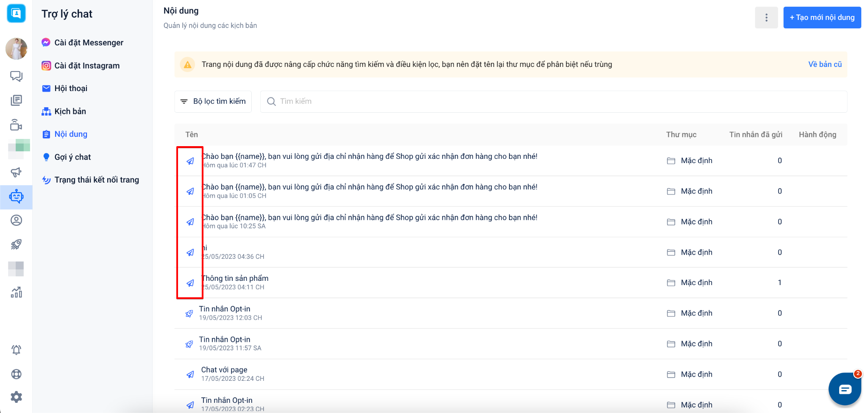868x413 pixels.
Task: Expand the Bộ lọc tìm kiếm filter
Action: [213, 102]
